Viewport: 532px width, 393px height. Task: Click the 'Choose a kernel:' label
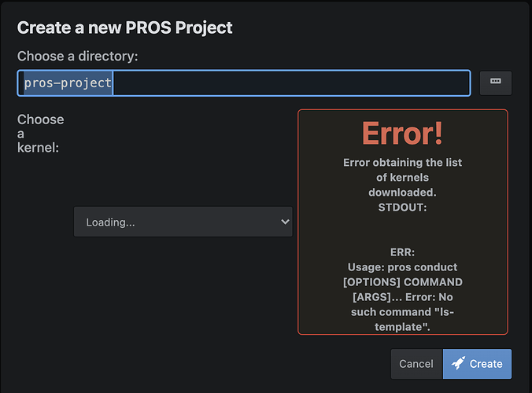pos(41,134)
